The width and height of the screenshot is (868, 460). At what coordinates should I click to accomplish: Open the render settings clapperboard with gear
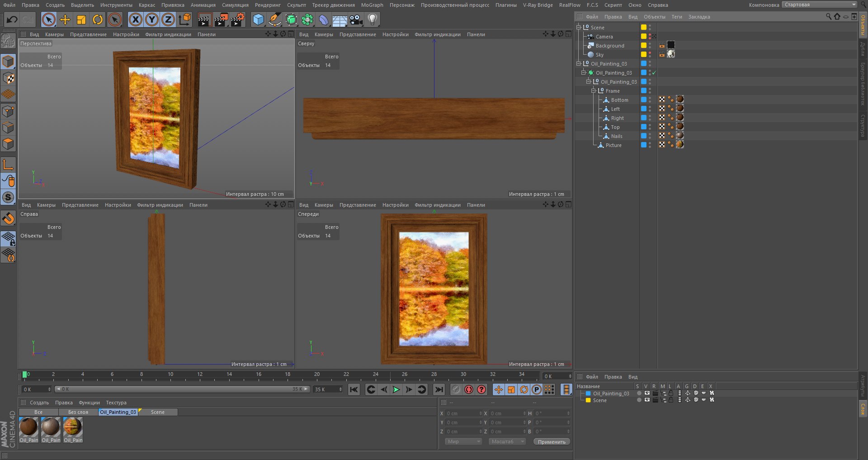tap(238, 19)
